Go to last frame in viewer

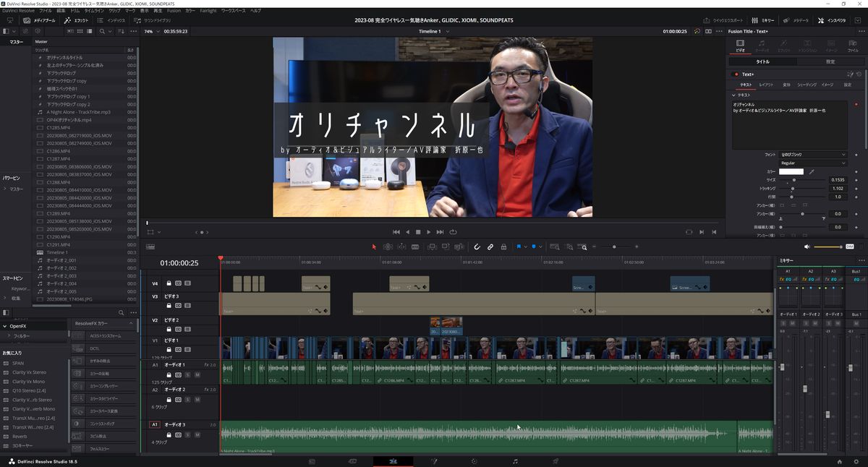440,232
